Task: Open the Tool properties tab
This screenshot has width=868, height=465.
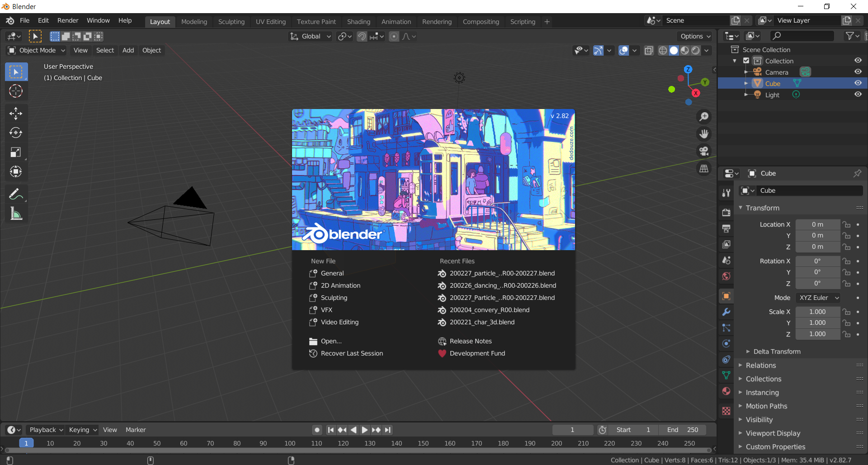Action: [x=726, y=193]
